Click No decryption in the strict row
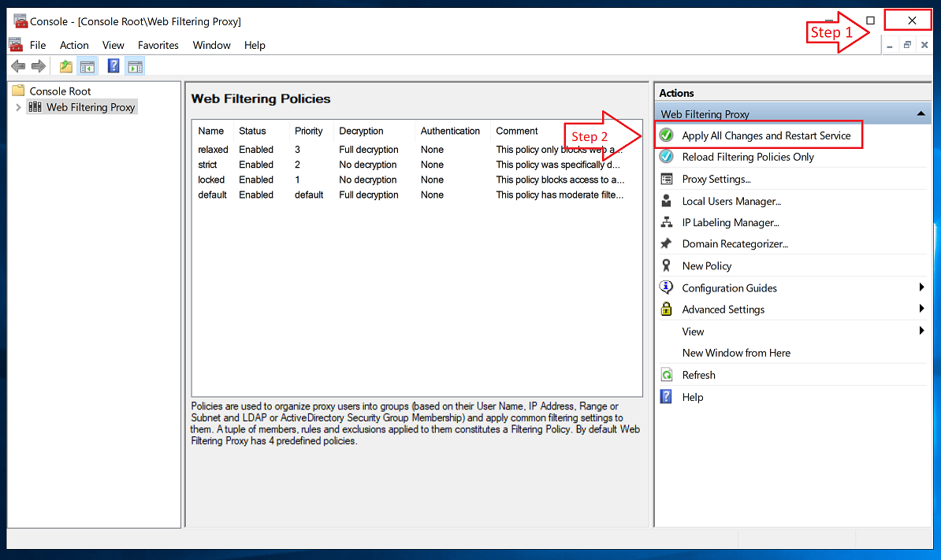 point(368,165)
